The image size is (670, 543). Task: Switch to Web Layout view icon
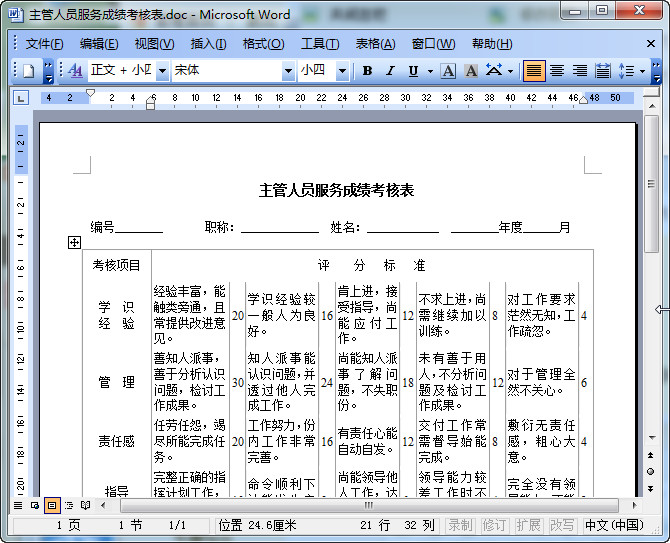point(35,506)
